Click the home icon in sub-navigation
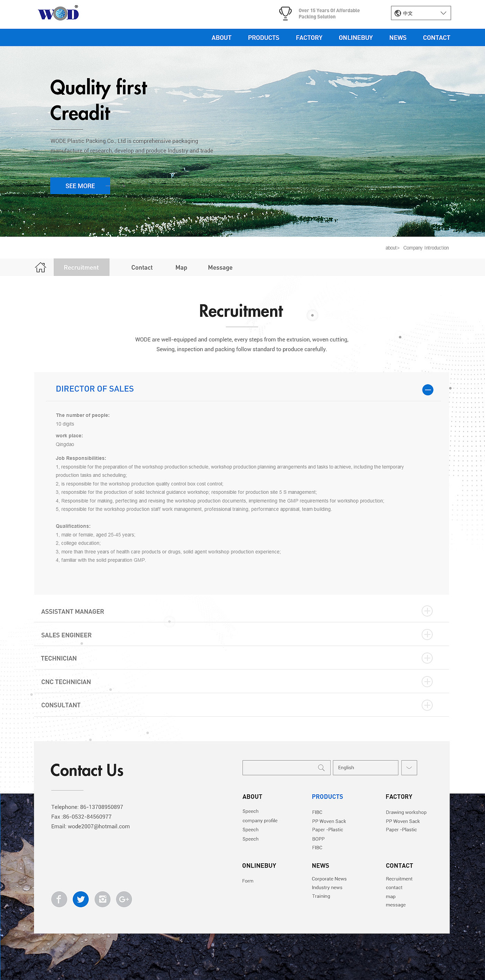Screen dimensions: 485x980 pyautogui.click(x=40, y=268)
